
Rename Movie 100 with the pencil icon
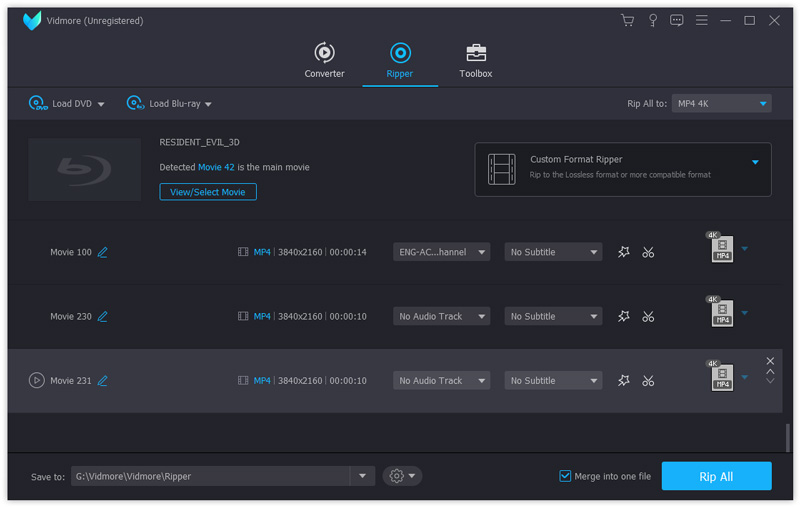[x=102, y=253]
